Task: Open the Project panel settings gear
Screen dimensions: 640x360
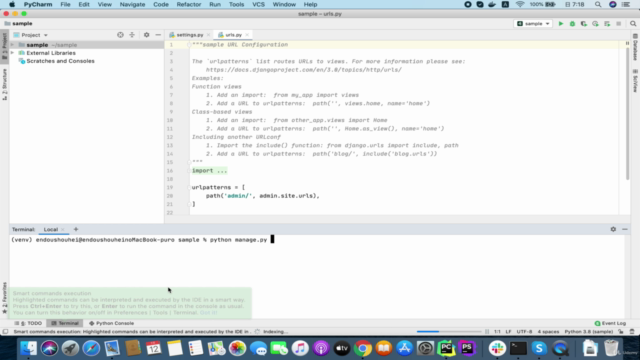Action: pos(147,35)
